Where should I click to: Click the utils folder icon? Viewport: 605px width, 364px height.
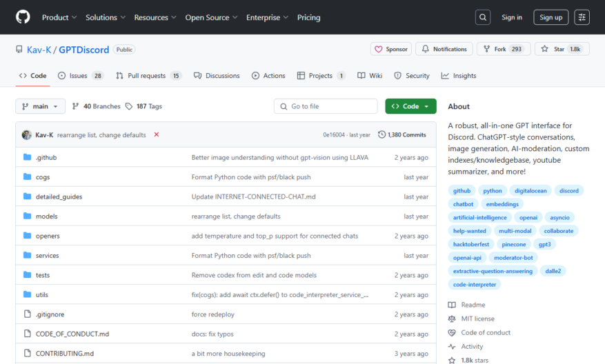[27, 294]
